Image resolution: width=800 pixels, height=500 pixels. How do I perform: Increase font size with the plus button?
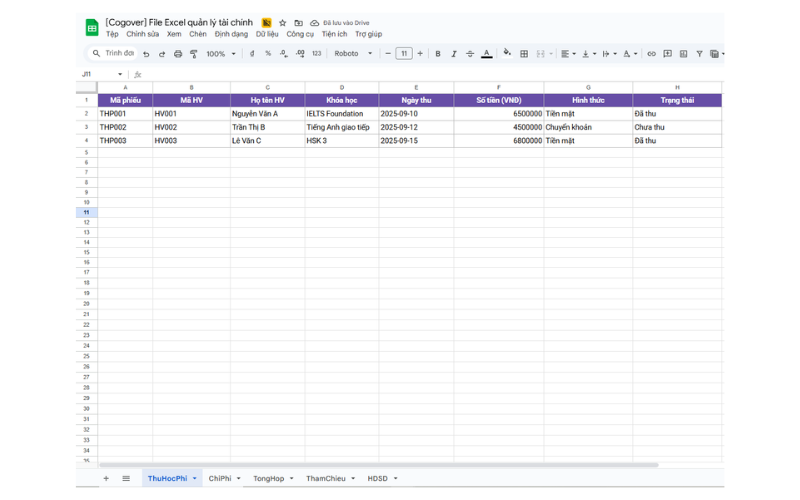click(420, 54)
